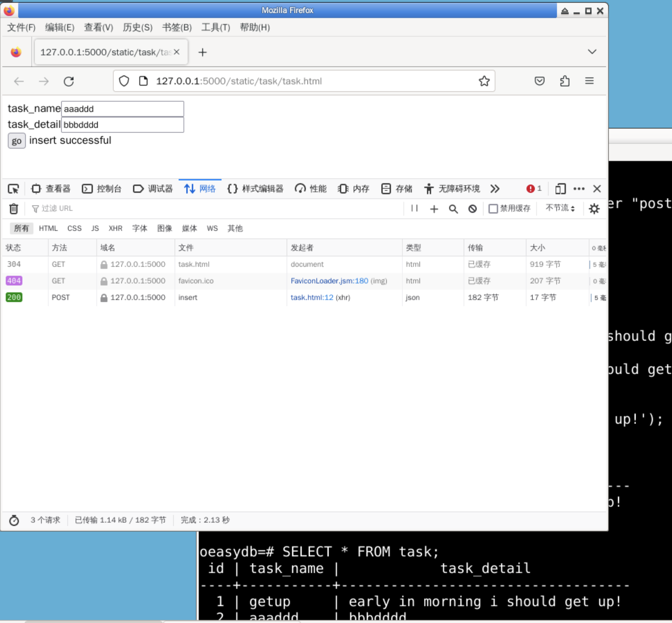Viewport: 672px width, 623px height.
Task: Expand the list all tabs chevron
Action: click(592, 52)
